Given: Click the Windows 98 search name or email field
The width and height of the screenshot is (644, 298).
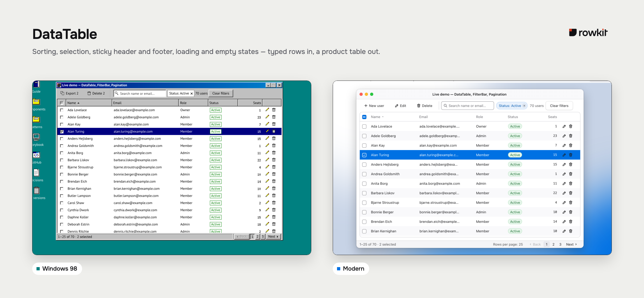Looking at the screenshot, I should [x=140, y=93].
